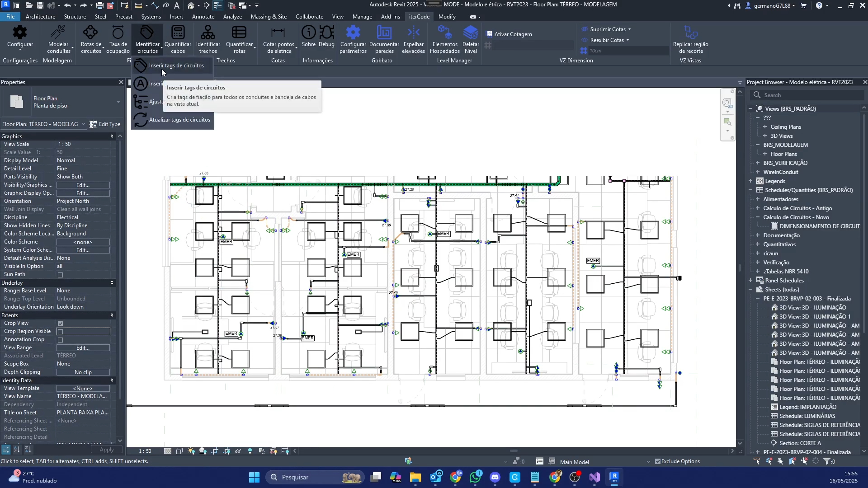Image resolution: width=868 pixels, height=488 pixels.
Task: Toggle the Crop View checkbox
Action: [x=61, y=324]
